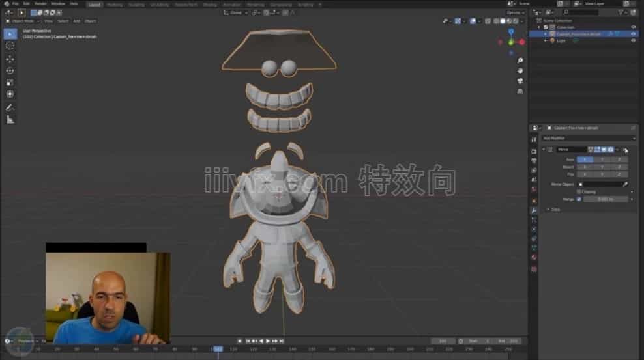The image size is (644, 360).
Task: Open the File menu
Action: [15, 4]
